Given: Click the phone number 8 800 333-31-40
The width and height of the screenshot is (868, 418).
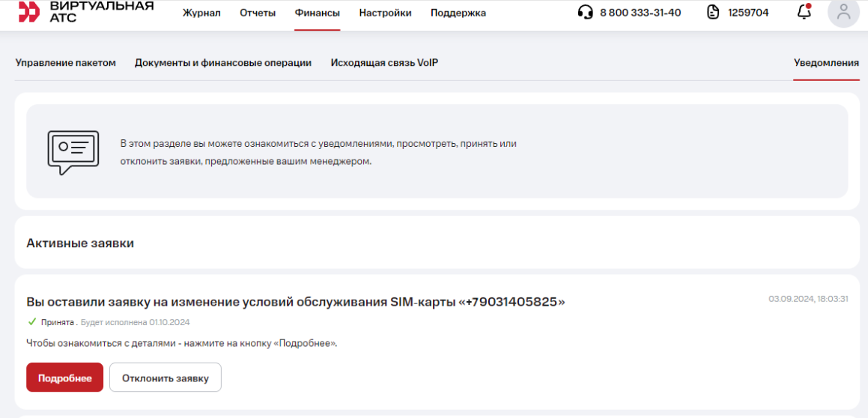Looking at the screenshot, I should [640, 13].
